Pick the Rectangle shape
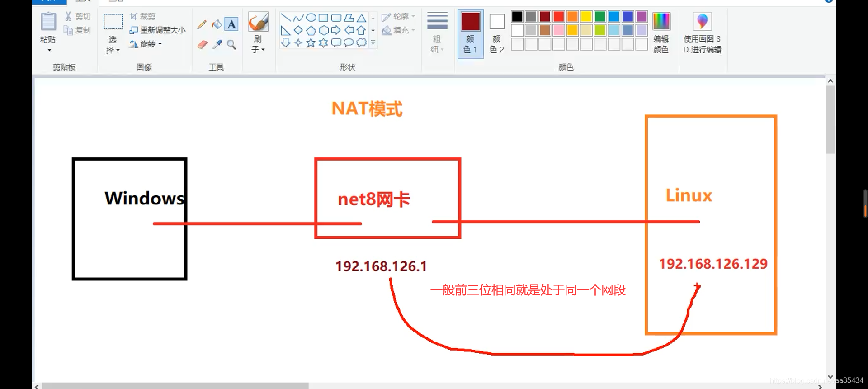Viewport: 868px width, 389px height. pos(323,18)
